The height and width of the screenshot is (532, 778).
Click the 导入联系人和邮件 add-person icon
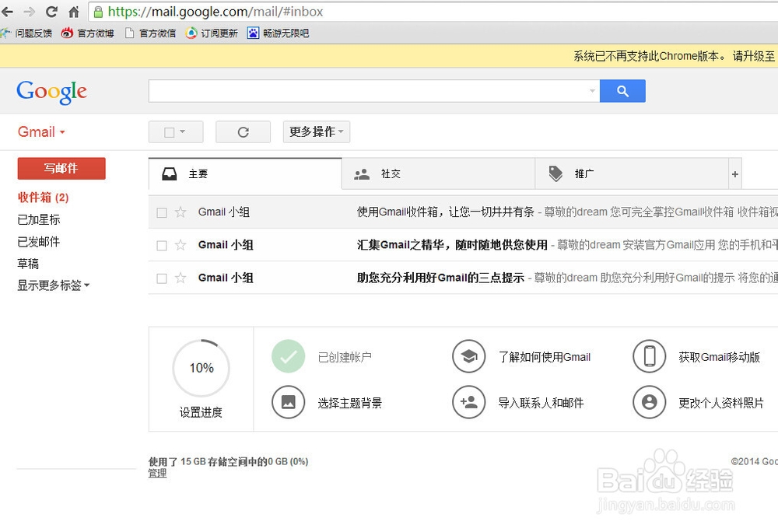click(x=468, y=402)
